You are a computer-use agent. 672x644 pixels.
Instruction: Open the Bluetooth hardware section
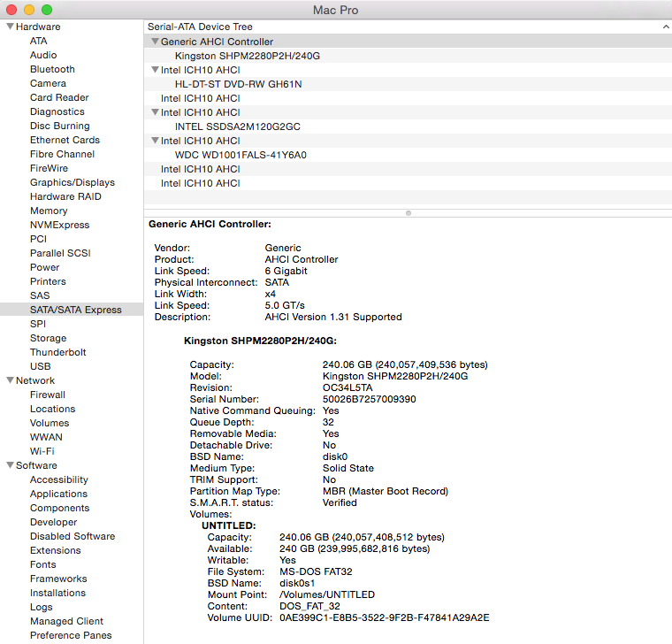point(52,69)
